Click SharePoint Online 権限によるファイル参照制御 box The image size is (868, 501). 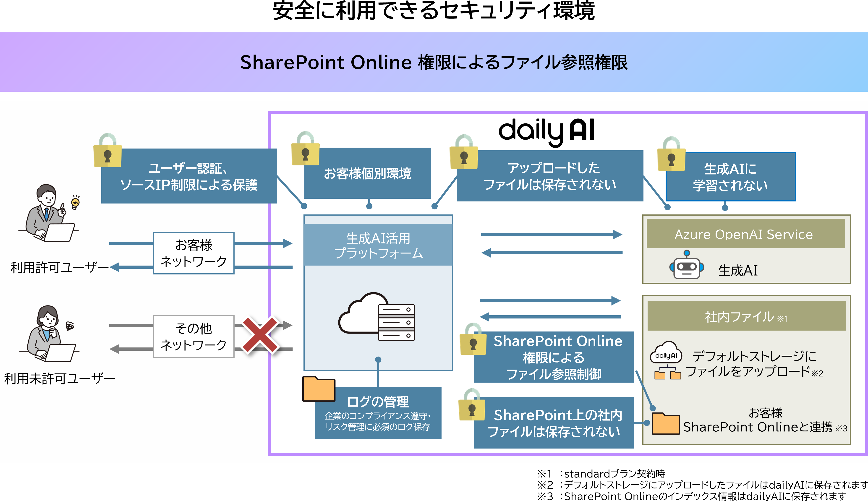pos(554,357)
